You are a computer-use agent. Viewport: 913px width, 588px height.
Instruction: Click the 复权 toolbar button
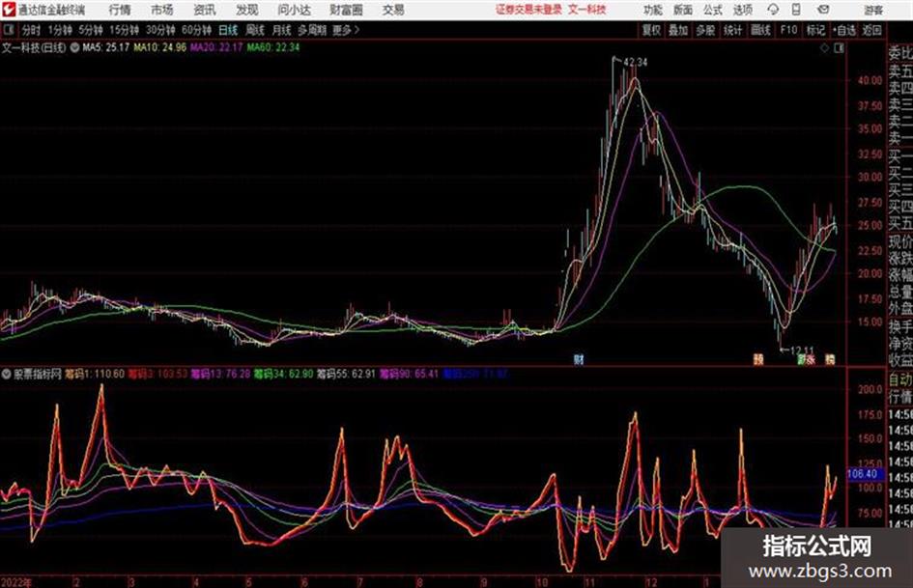[x=650, y=30]
